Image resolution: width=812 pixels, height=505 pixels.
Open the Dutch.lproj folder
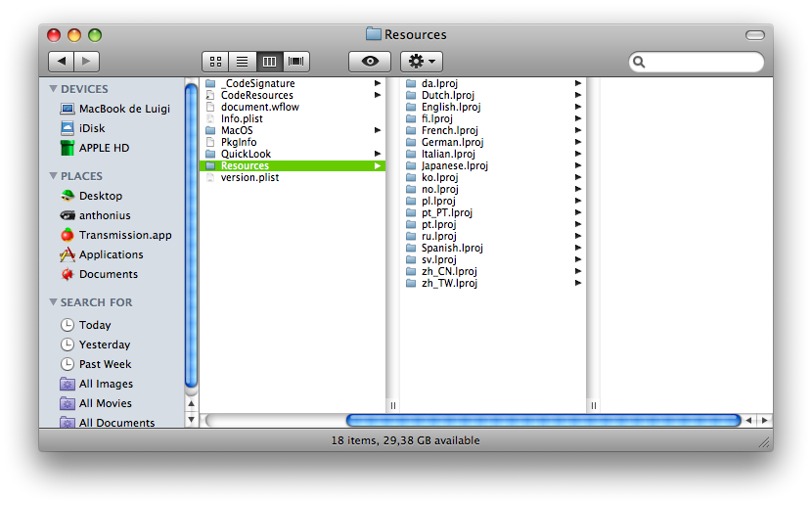click(x=493, y=95)
